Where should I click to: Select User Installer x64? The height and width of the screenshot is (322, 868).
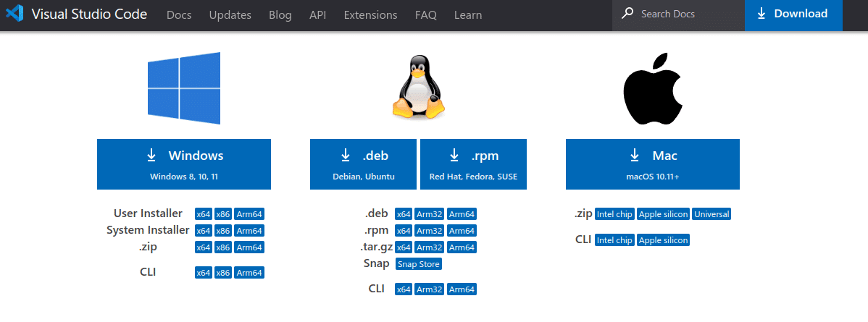tap(203, 214)
